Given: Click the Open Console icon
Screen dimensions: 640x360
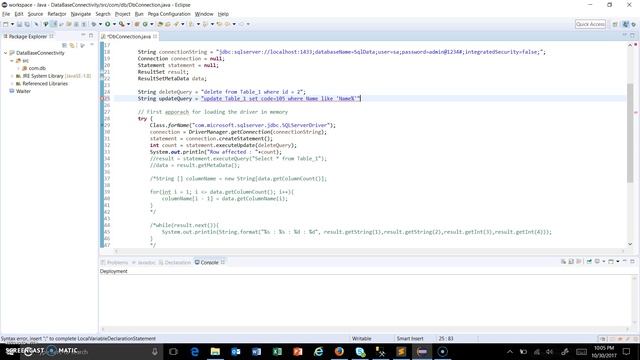Looking at the screenshot, I should pos(611,261).
